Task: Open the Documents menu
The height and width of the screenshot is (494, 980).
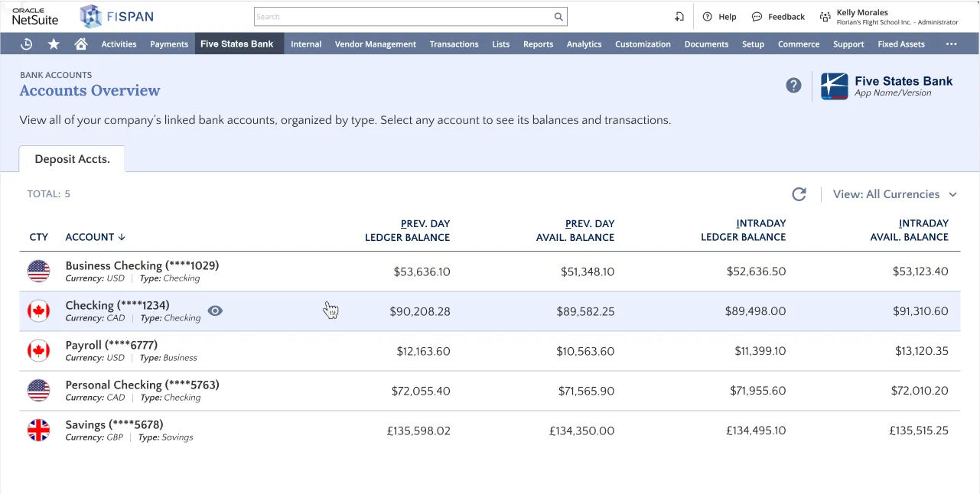Action: point(706,44)
